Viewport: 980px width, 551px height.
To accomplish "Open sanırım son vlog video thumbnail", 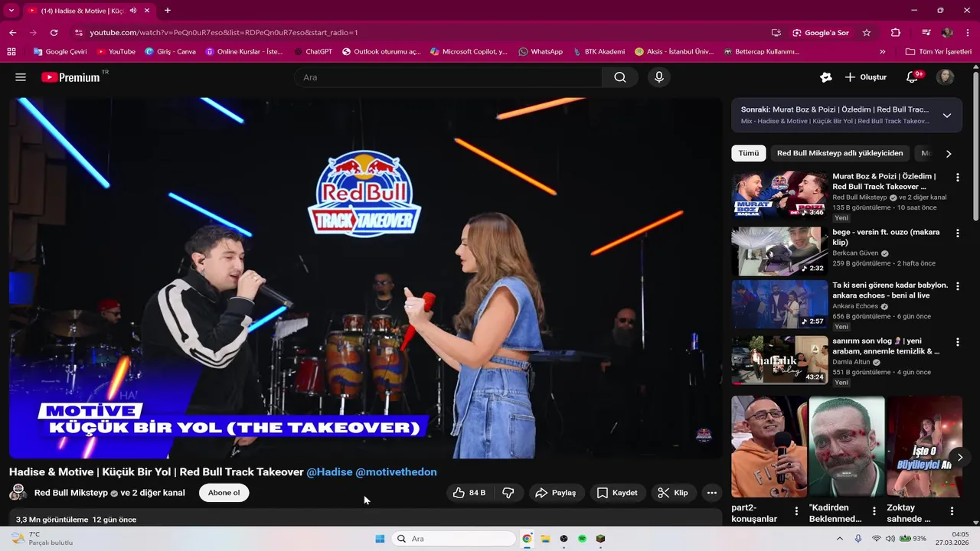I will tap(779, 360).
